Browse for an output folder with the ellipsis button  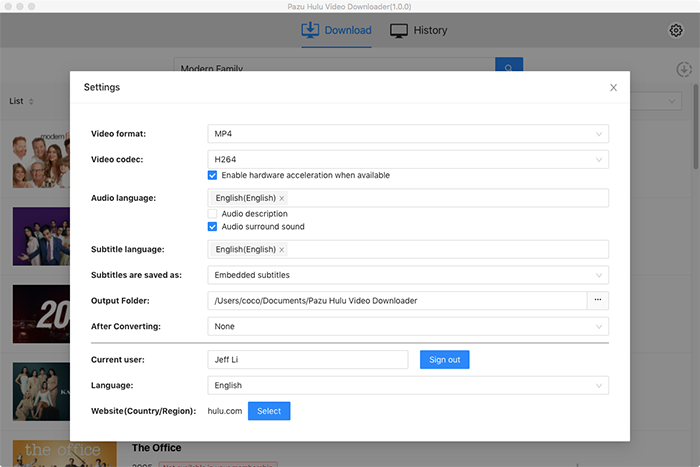click(598, 300)
